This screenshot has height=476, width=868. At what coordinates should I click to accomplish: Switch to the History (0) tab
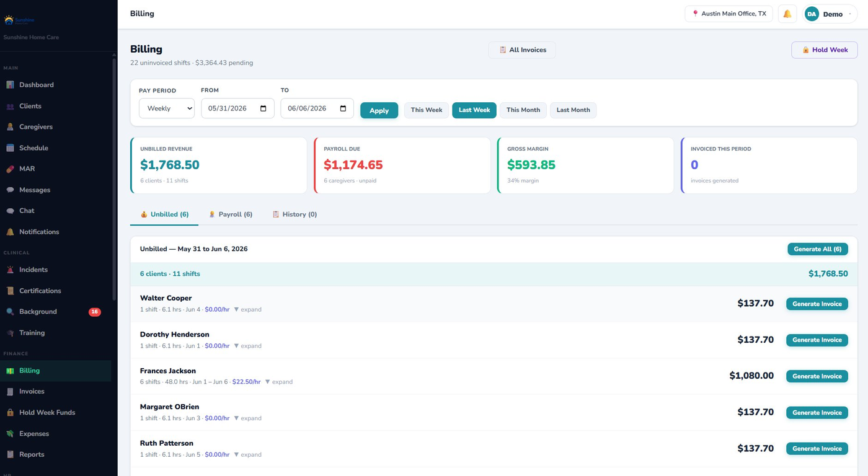pyautogui.click(x=294, y=214)
